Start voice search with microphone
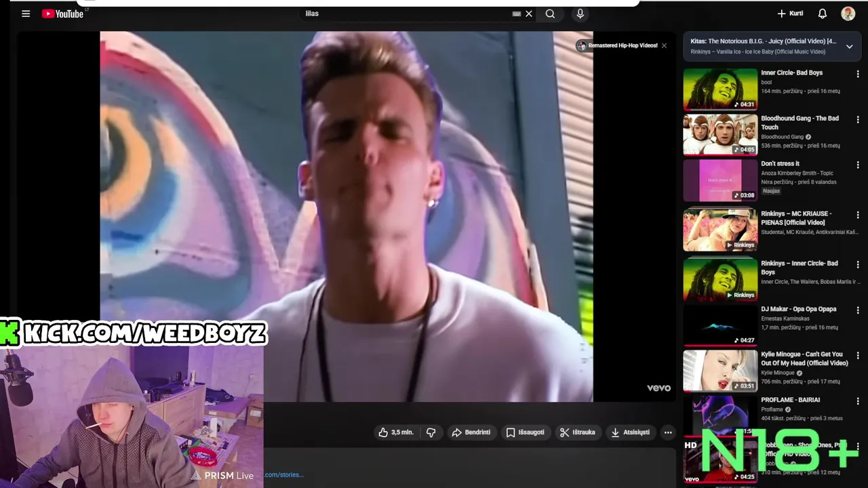Image resolution: width=868 pixels, height=488 pixels. click(580, 14)
